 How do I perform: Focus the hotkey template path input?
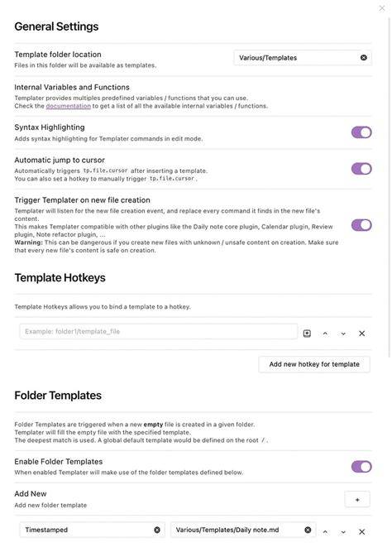tap(158, 331)
